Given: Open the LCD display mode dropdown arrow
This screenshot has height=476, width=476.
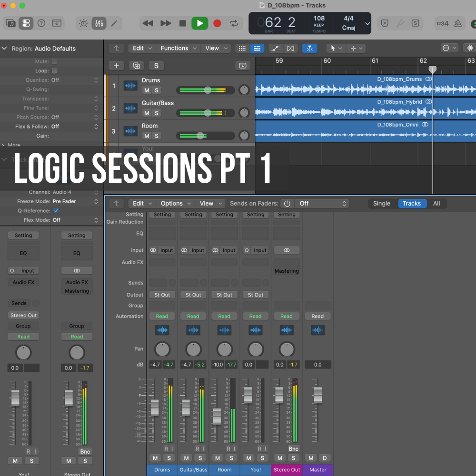Looking at the screenshot, I should coord(367,23).
